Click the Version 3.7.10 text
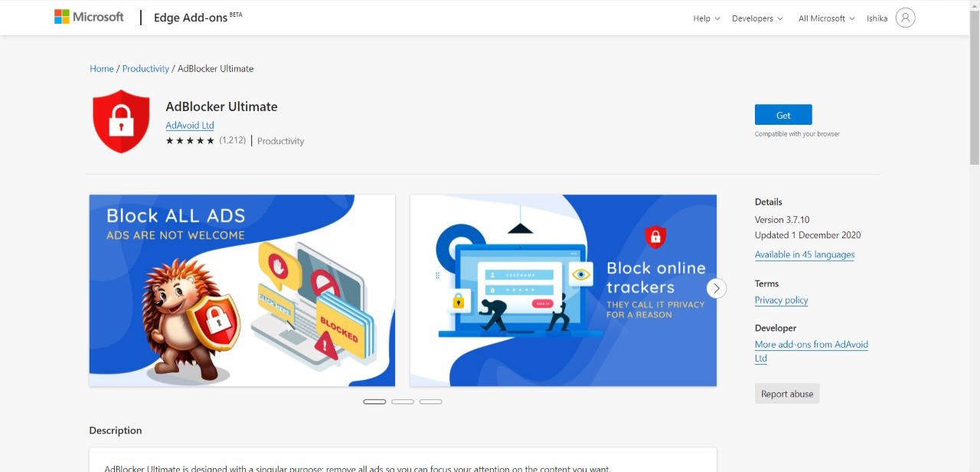 pyautogui.click(x=782, y=219)
